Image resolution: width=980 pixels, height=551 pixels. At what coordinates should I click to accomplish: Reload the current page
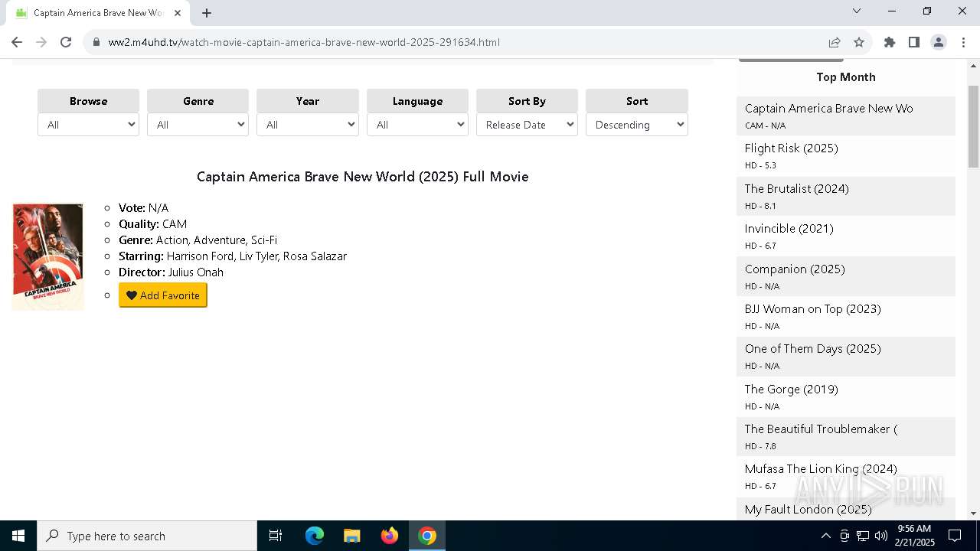pos(66,42)
